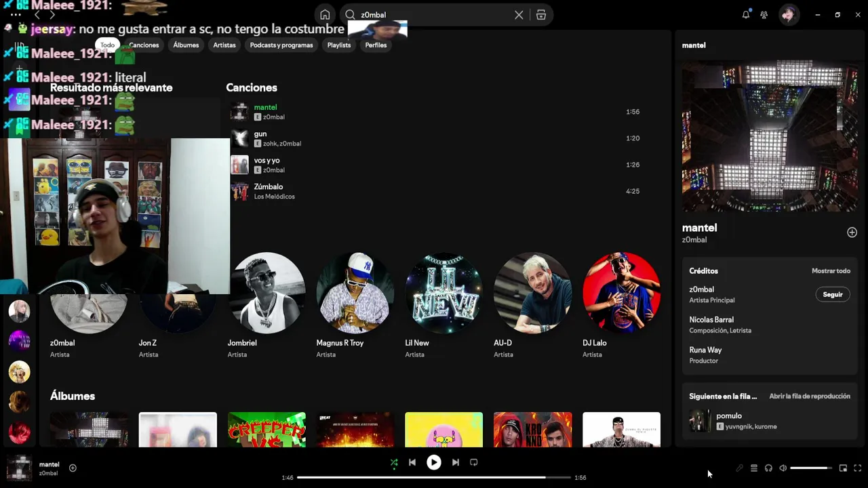The height and width of the screenshot is (488, 868).
Task: Add mantel to library from side panel
Action: point(852,232)
